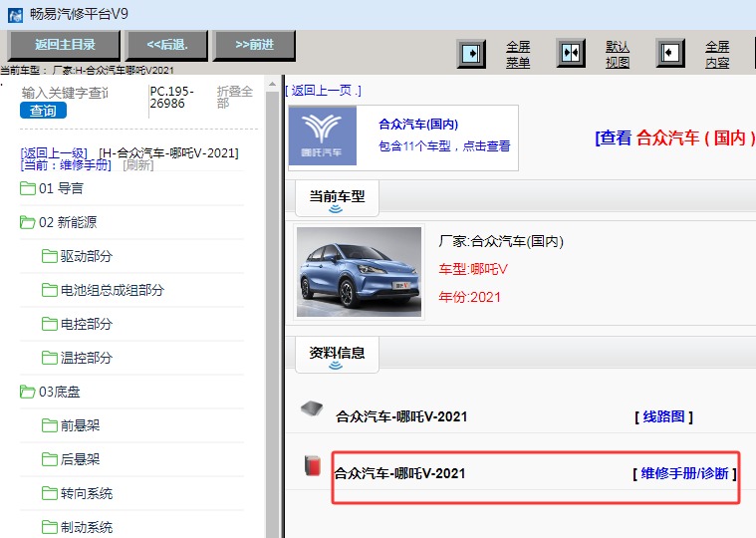The width and height of the screenshot is (756, 538).
Task: Click the full-screen content arrow icon
Action: (670, 53)
